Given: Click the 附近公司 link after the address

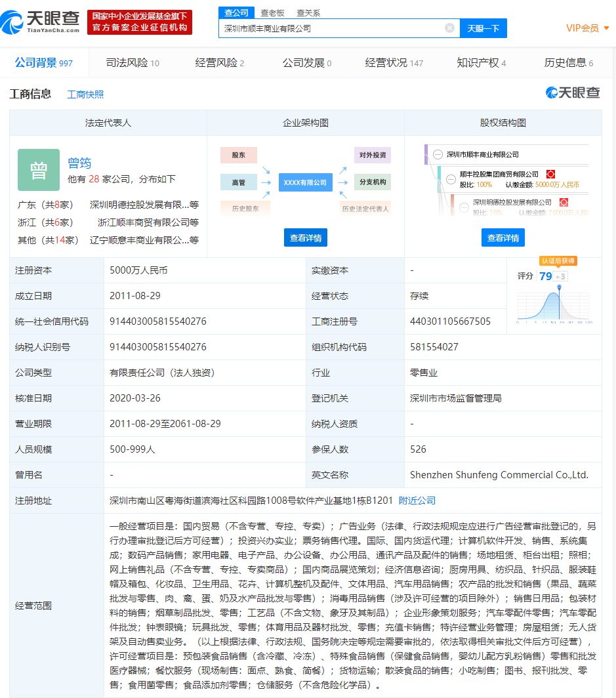Looking at the screenshot, I should click(x=417, y=501).
